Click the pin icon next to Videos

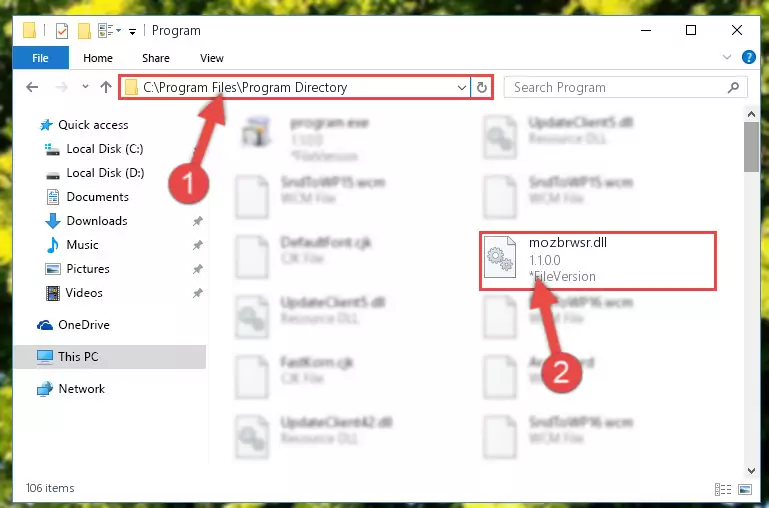pos(197,293)
